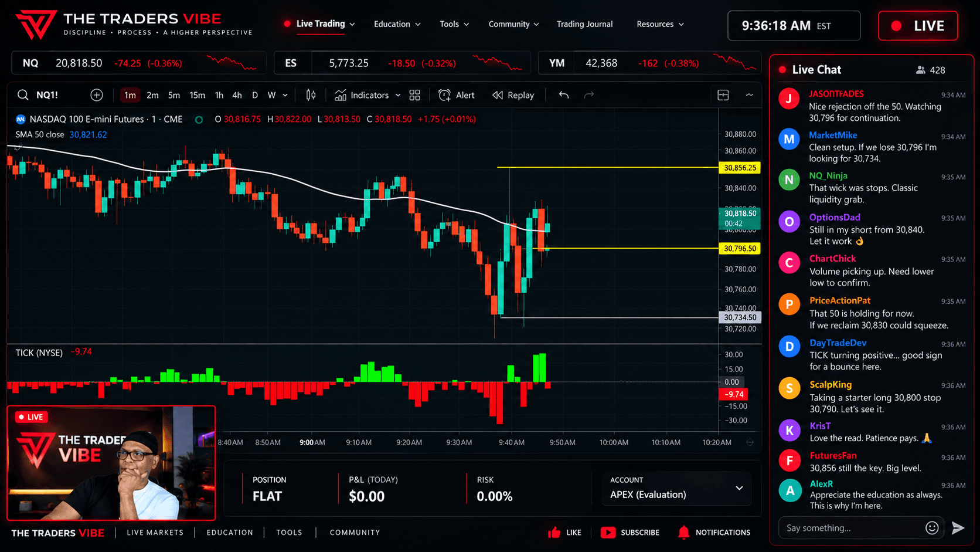Start bar Replay mode
Image resolution: width=980 pixels, height=552 pixels.
point(513,95)
